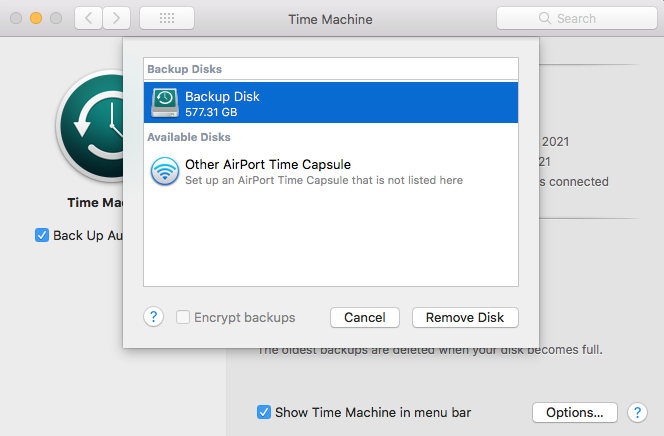664x436 pixels.
Task: Choose Other AirPort Time Capsule entry
Action: click(330, 171)
